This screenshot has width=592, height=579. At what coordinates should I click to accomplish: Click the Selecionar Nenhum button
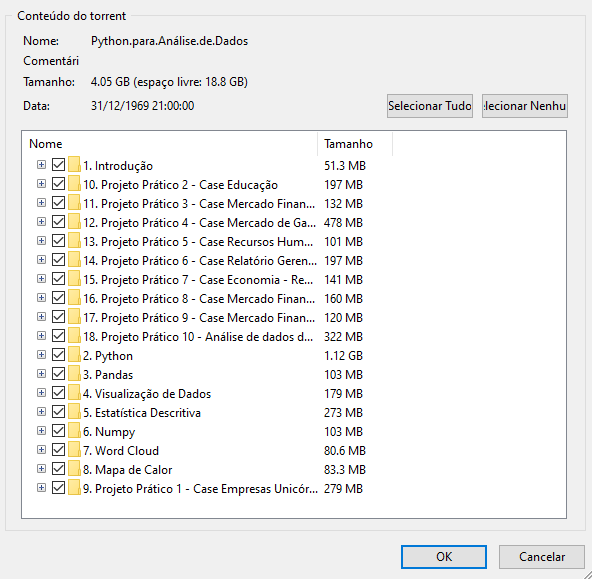525,106
